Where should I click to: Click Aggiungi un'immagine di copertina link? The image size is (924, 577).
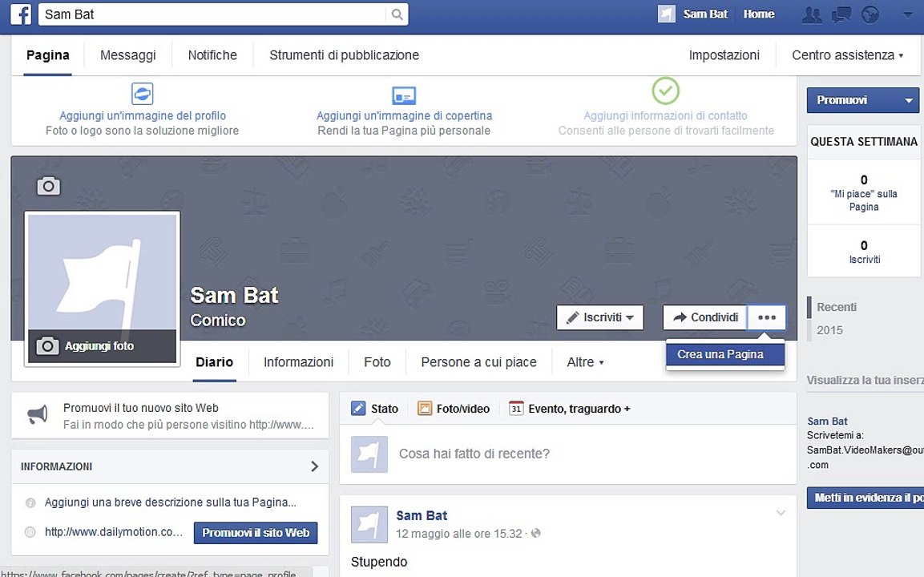[404, 115]
